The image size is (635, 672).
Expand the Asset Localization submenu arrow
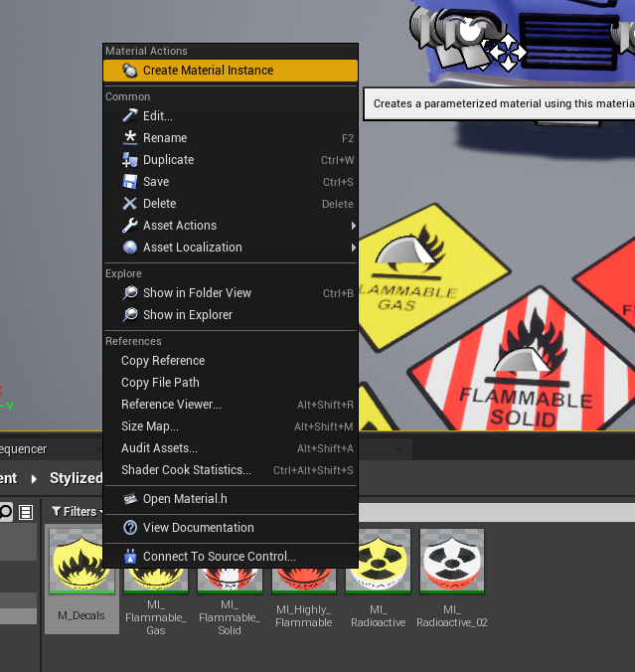point(354,248)
